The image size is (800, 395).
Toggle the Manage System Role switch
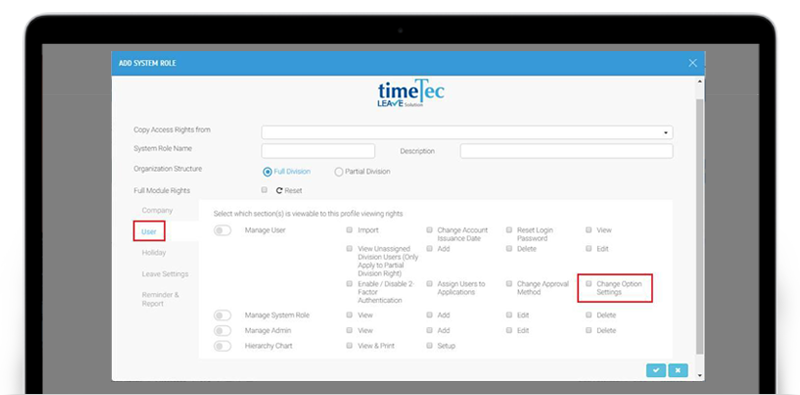222,315
